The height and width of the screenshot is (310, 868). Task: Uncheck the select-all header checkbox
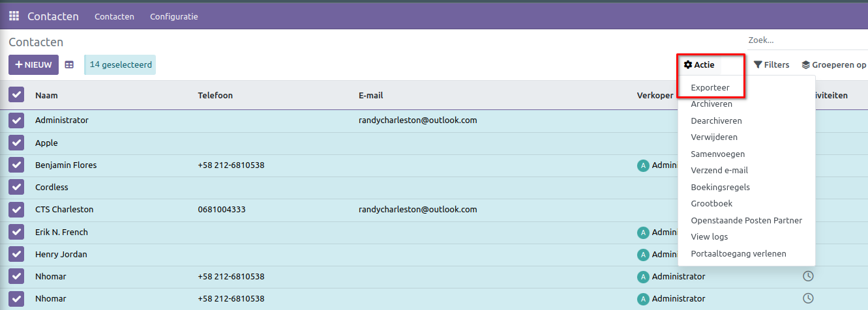pos(16,95)
